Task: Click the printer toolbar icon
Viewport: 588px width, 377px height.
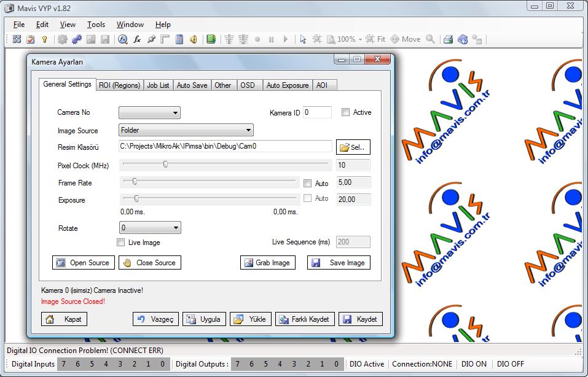Action: (x=448, y=39)
